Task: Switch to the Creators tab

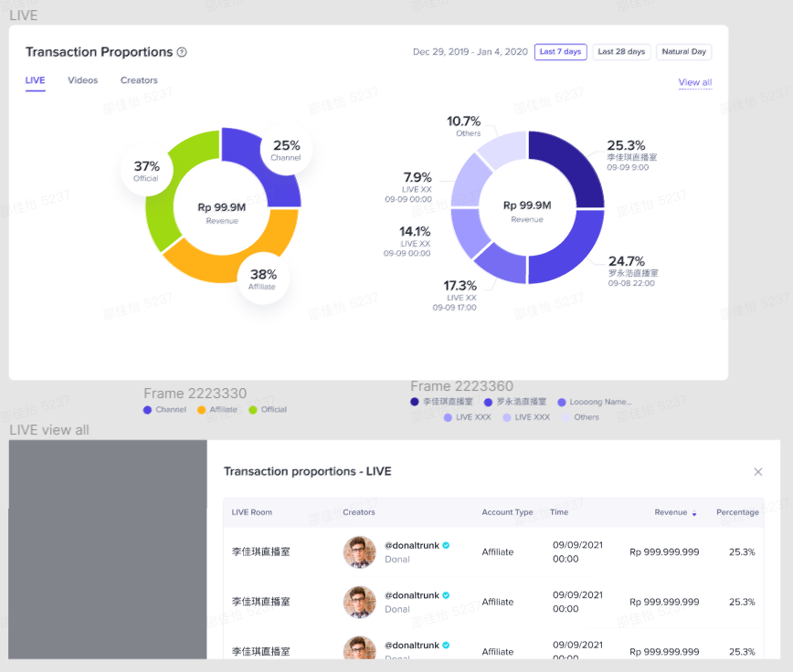Action: (139, 80)
